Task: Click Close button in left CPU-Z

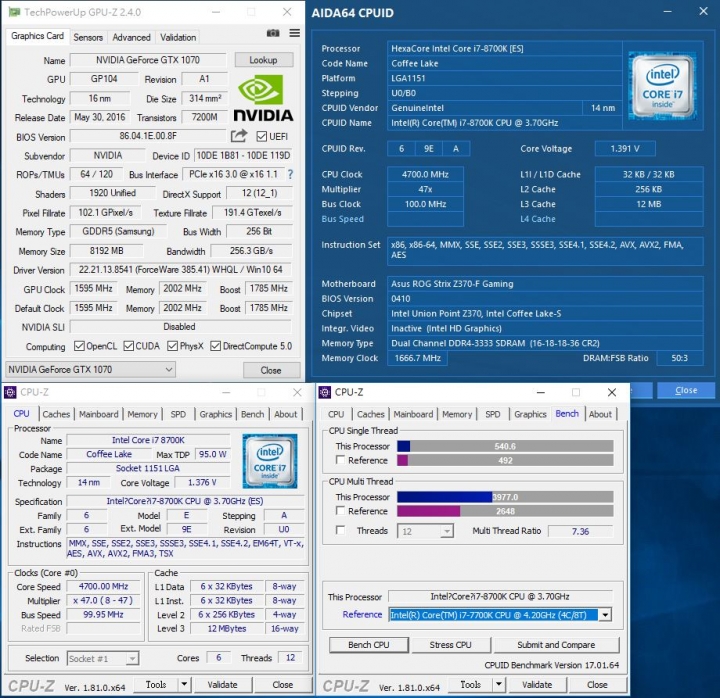Action: click(x=283, y=685)
